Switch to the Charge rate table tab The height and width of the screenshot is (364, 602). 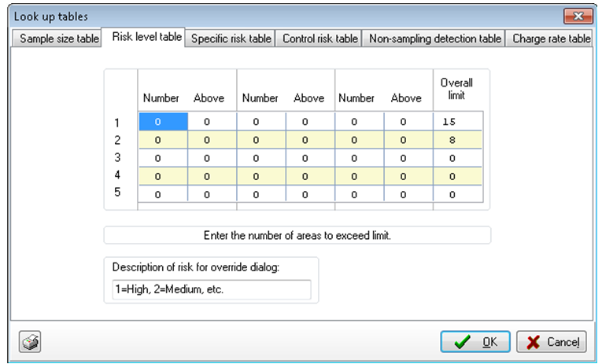tap(549, 39)
